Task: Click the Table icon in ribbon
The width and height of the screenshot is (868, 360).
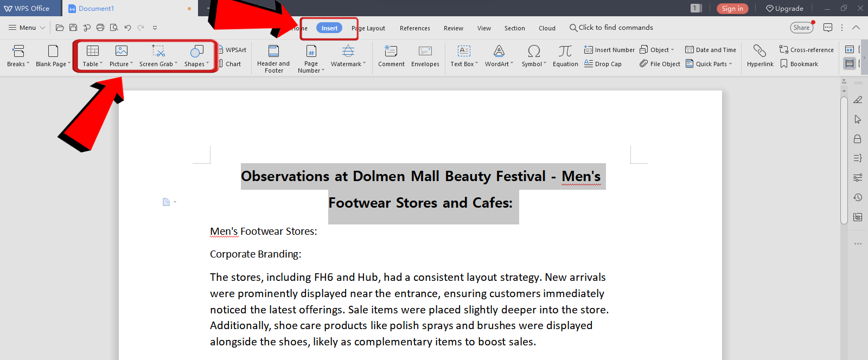Action: point(92,52)
